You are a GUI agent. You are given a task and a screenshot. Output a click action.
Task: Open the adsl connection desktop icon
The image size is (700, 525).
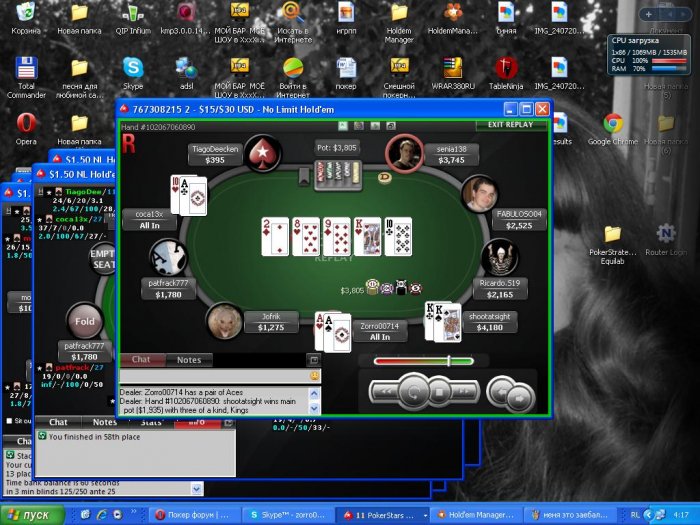pos(187,74)
